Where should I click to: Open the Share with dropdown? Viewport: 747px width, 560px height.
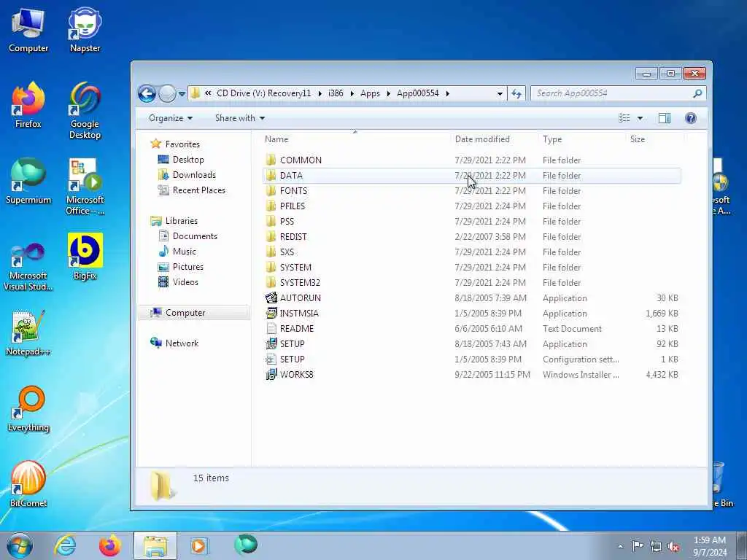(x=239, y=118)
